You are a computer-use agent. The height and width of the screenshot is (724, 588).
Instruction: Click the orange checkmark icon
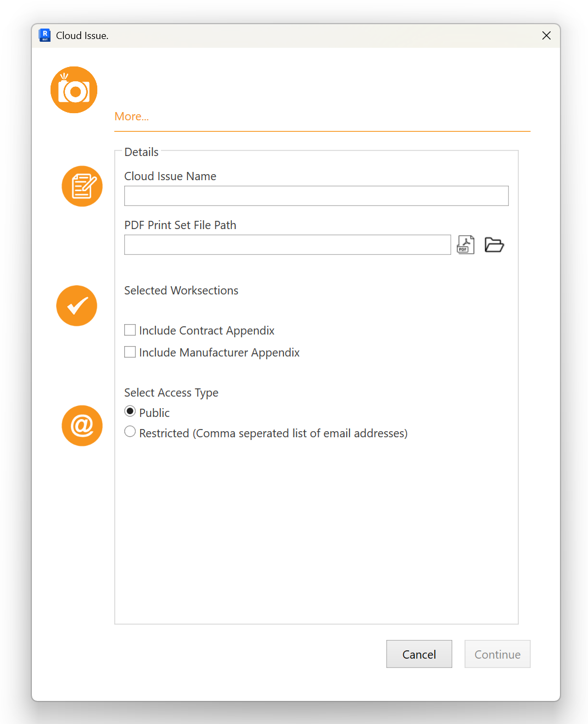coord(76,305)
